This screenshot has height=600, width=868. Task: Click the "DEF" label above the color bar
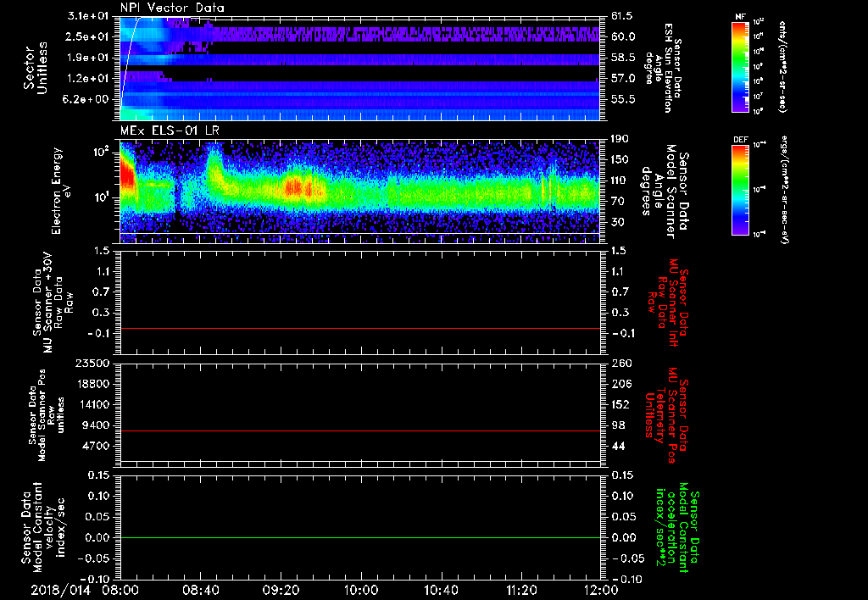click(741, 140)
